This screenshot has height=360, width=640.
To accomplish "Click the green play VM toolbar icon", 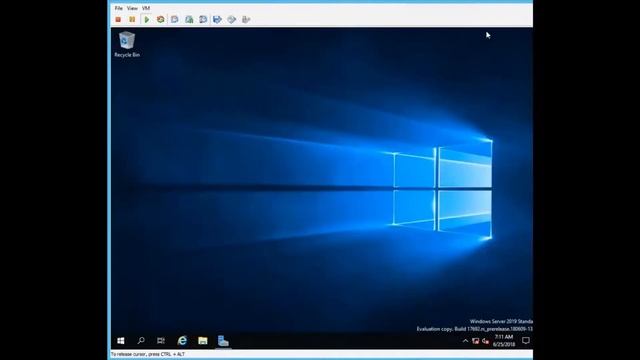I will [147, 19].
